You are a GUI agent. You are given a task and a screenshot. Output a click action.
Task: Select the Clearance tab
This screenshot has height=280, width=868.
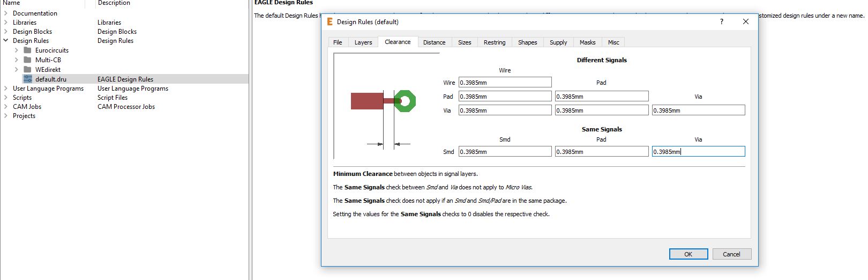coord(398,42)
